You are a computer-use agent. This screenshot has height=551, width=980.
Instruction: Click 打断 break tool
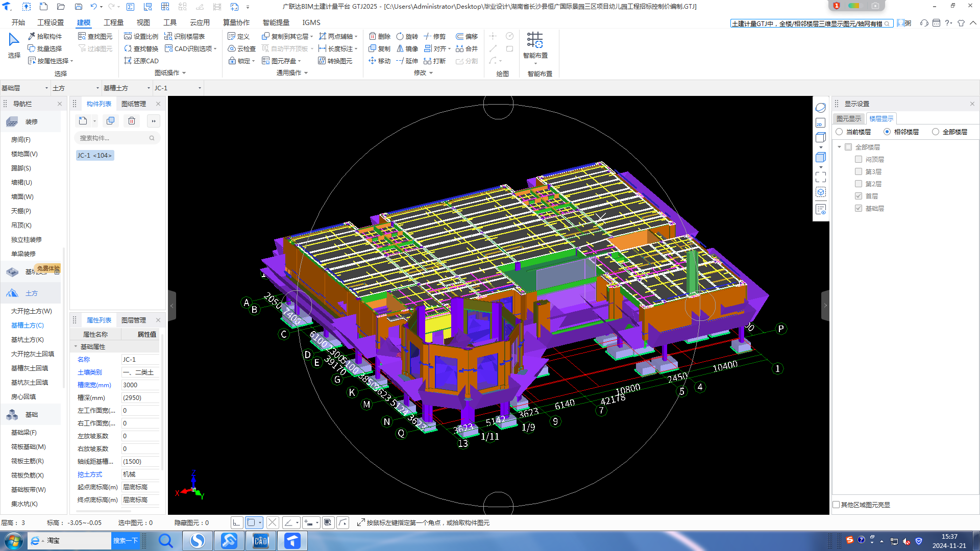pos(435,61)
